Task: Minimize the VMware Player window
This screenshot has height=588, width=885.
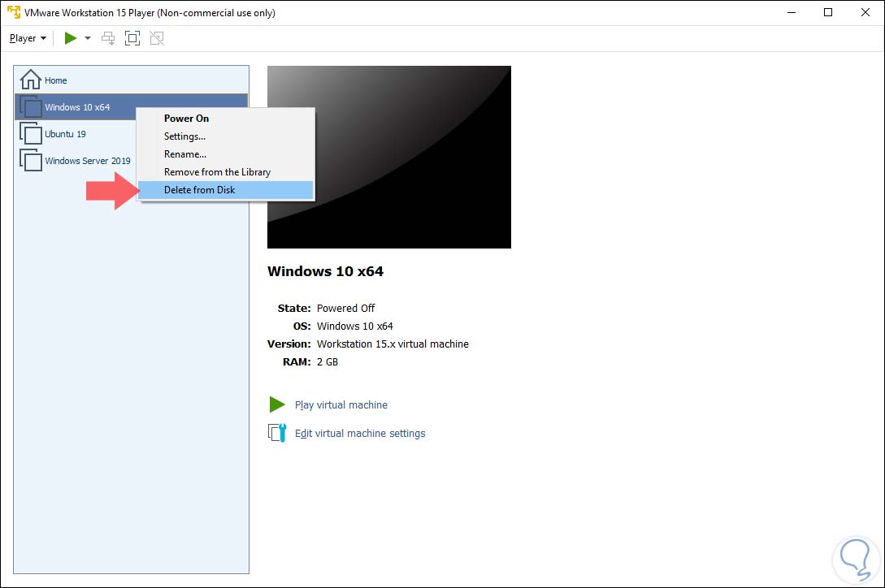Action: click(x=792, y=12)
